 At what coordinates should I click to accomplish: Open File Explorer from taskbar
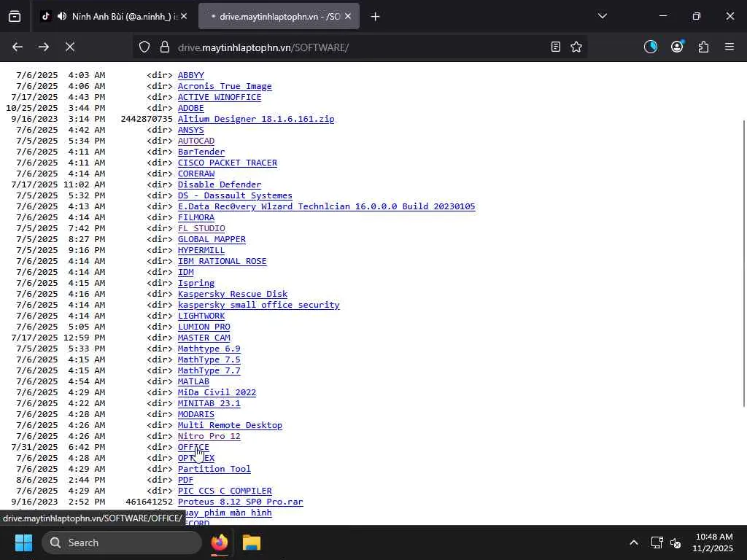click(x=252, y=542)
